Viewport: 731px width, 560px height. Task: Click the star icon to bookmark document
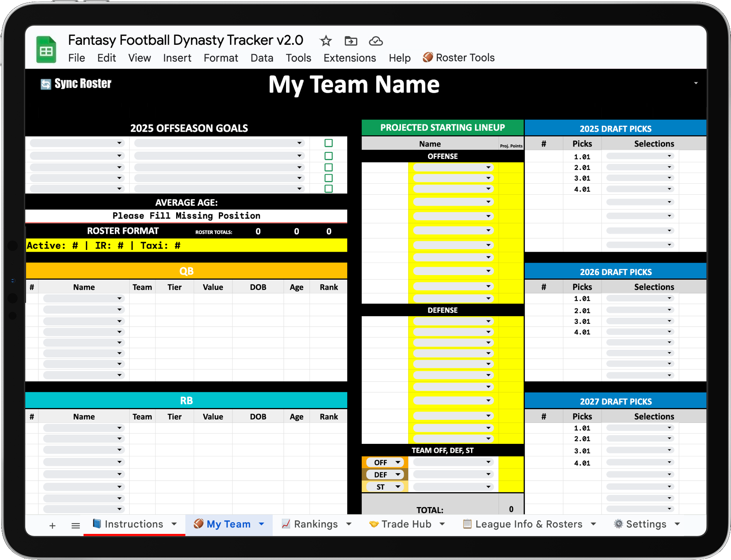tap(326, 41)
